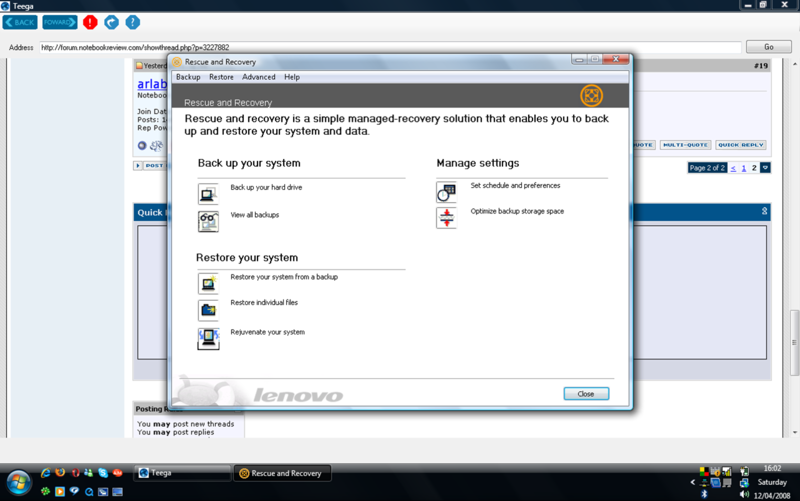Open the Set schedule and preferences icon

[x=446, y=192]
